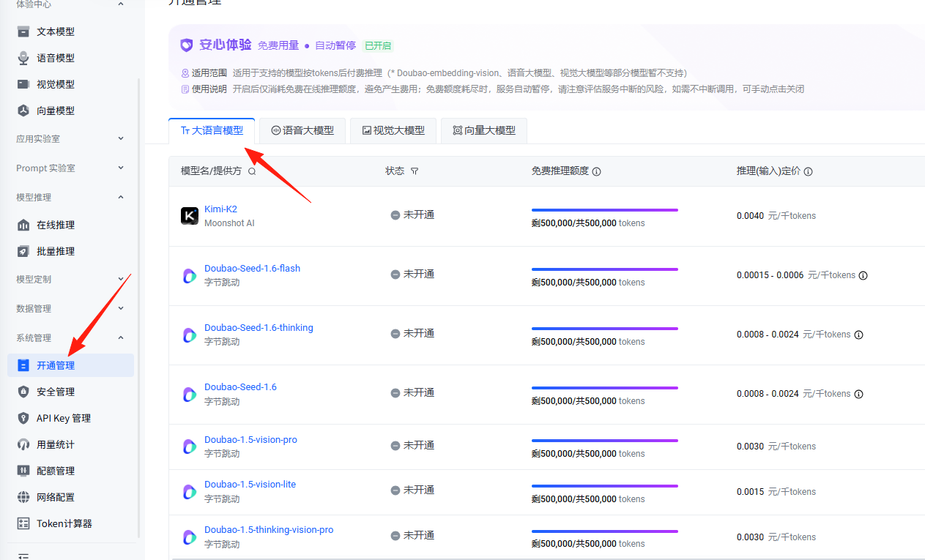The width and height of the screenshot is (925, 560).
Task: Click the sidebar collapse icon at bottom
Action: pos(23,556)
